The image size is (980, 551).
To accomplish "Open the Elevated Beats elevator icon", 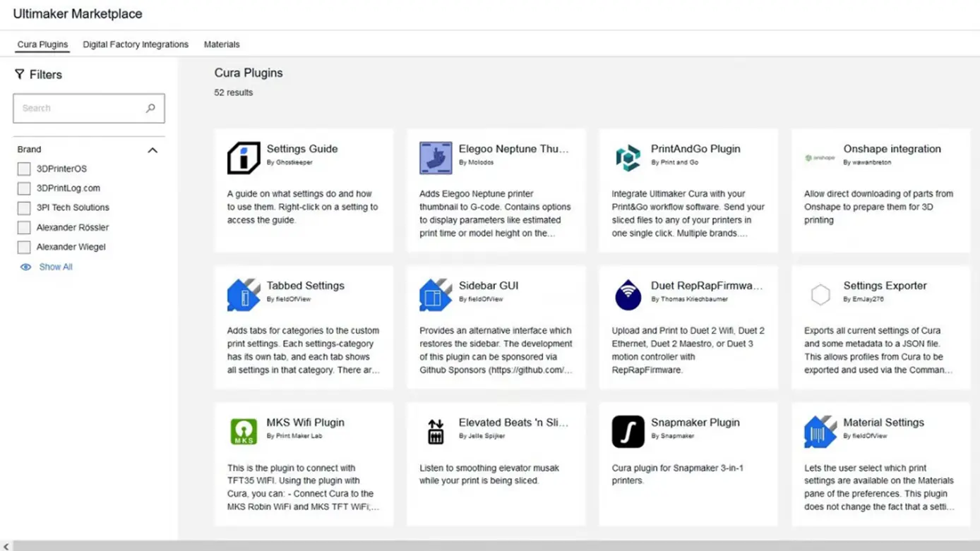I will click(436, 431).
